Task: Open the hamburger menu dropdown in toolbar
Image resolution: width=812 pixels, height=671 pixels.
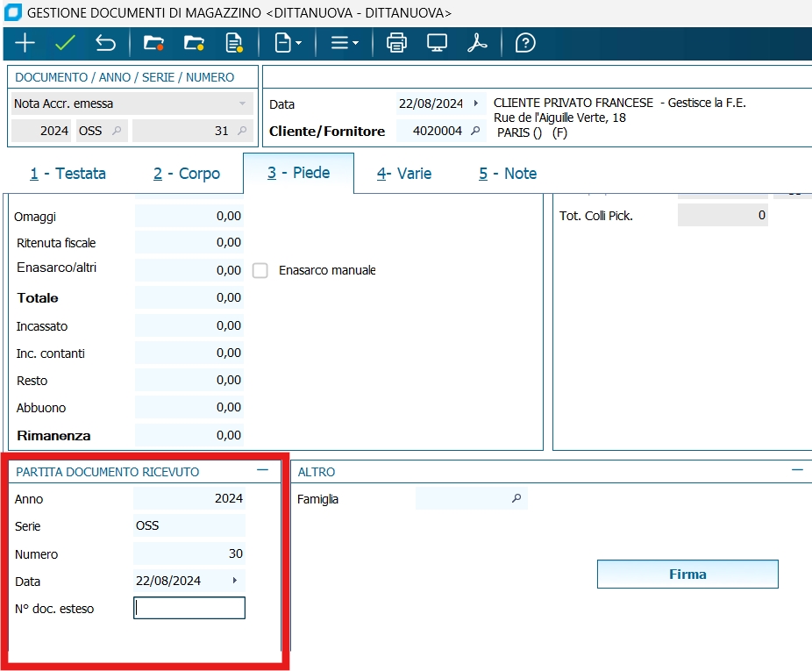Action: tap(345, 43)
